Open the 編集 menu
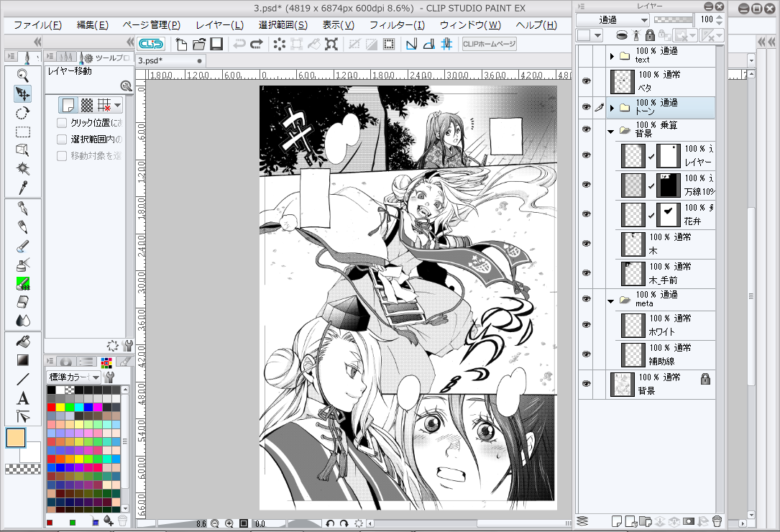The image size is (780, 532). click(93, 25)
